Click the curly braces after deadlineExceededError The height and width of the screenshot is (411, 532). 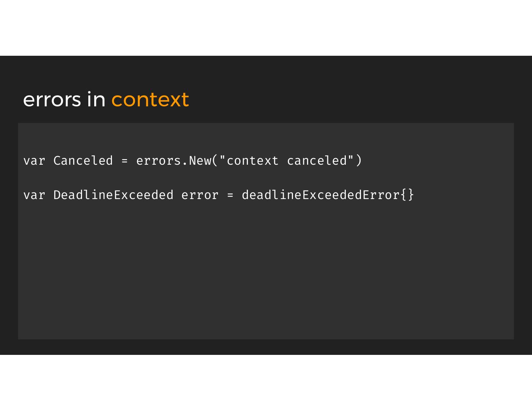pos(407,195)
